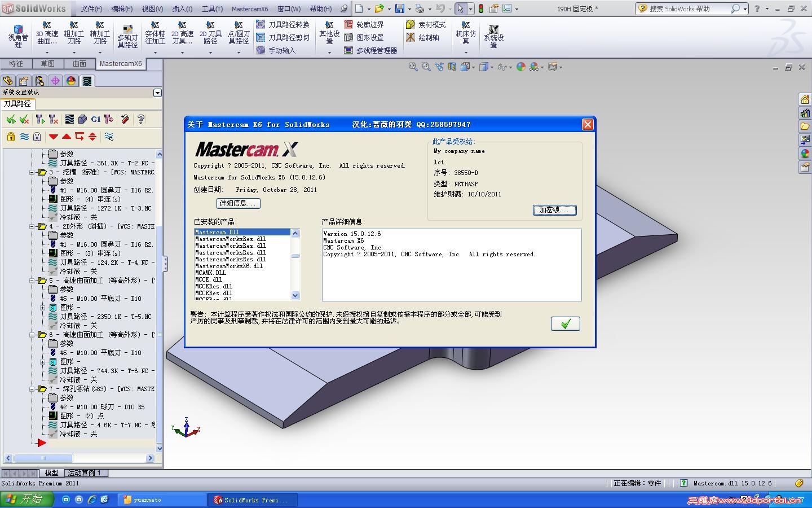Image resolution: width=812 pixels, height=508 pixels.
Task: Confirm the About dialog with green checkmark
Action: (x=566, y=323)
